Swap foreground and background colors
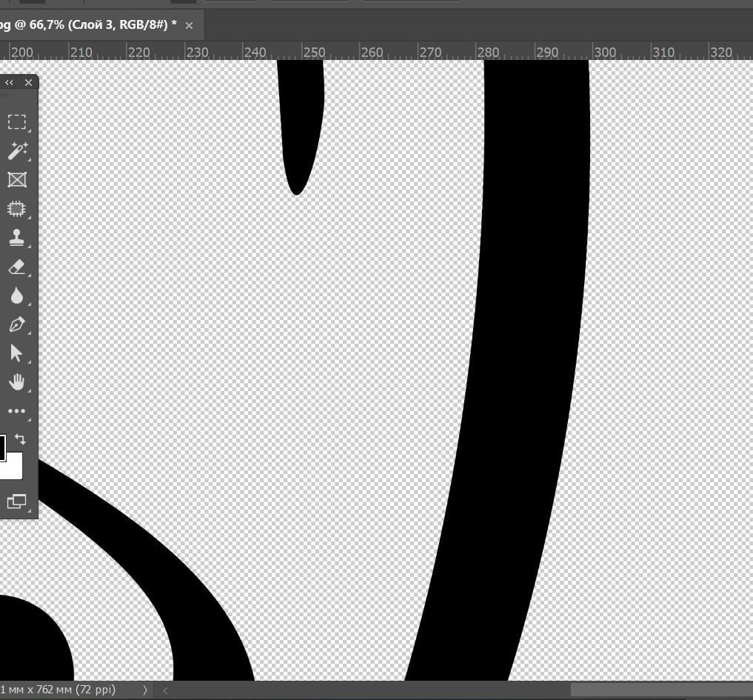Viewport: 753px width, 700px height. [20, 439]
